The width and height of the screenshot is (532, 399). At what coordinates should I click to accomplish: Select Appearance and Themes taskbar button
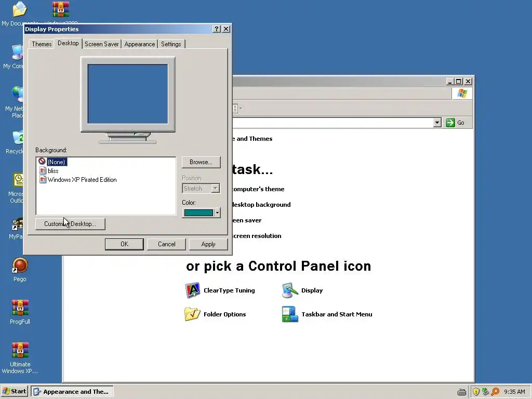(x=72, y=392)
